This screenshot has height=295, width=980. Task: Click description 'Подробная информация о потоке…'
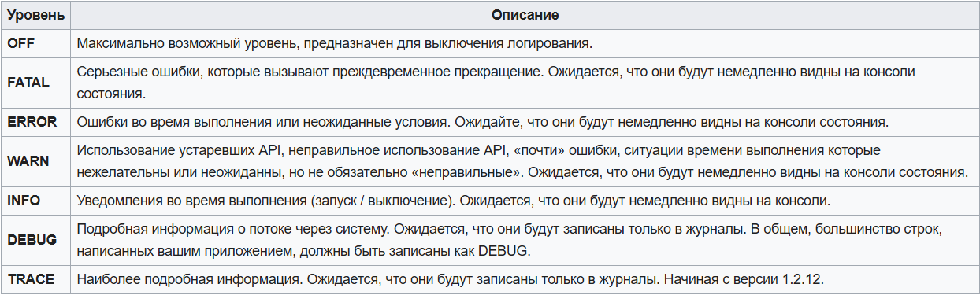525,239
